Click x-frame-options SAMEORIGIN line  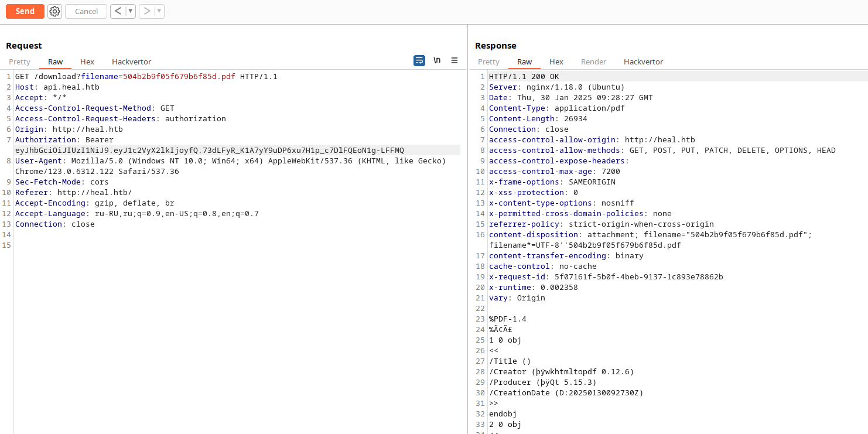point(552,182)
